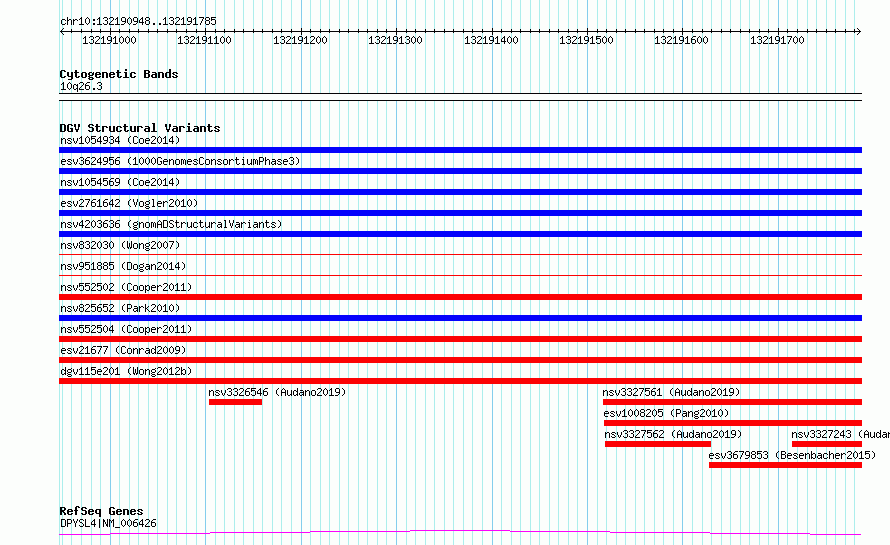Open nsv951885 (Dogan2014) variant
Image resolution: width=890 pixels, height=545 pixels.
(123, 266)
